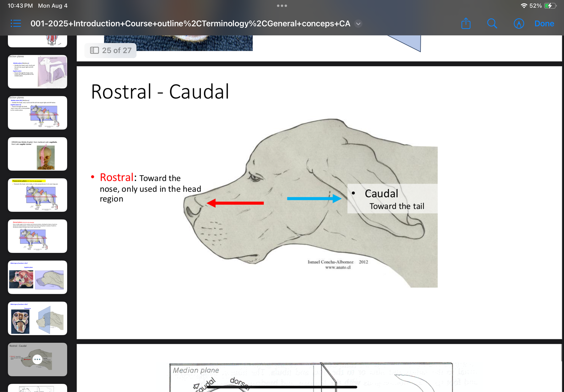Tap the time "10:43 PM" in the status bar

coord(20,6)
